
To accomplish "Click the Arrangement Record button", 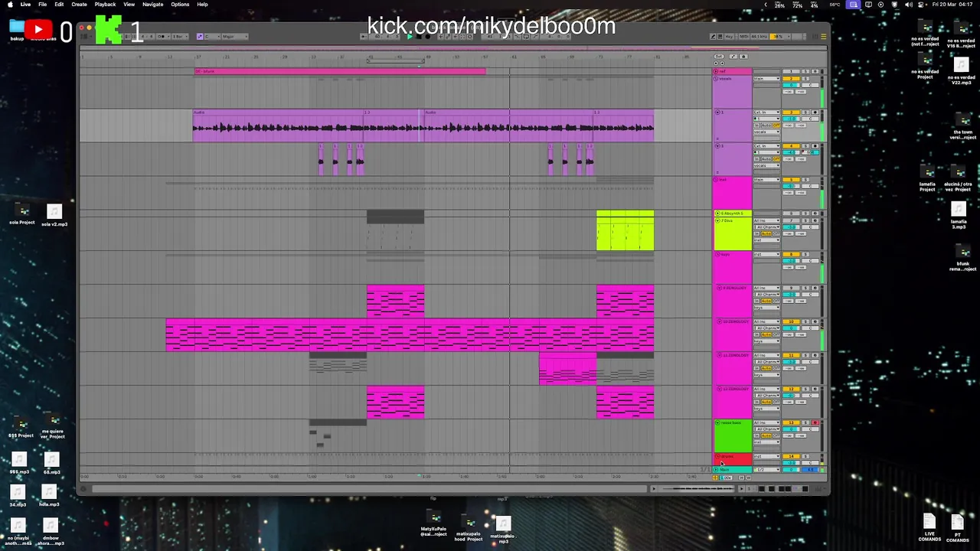I will pyautogui.click(x=427, y=36).
